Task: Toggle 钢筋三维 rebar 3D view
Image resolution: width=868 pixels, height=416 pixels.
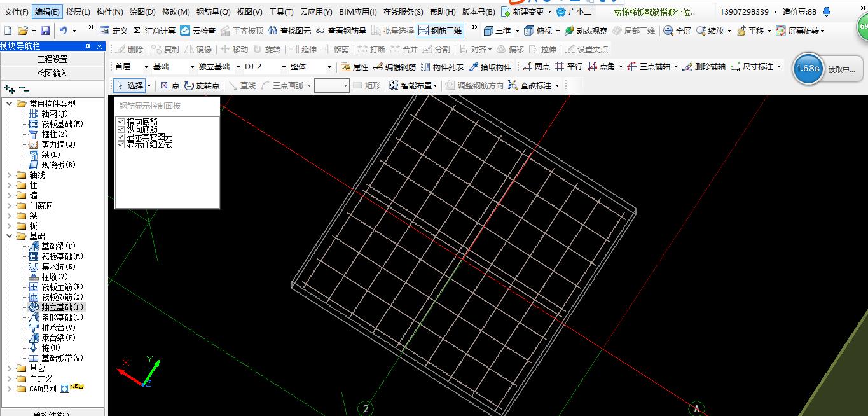Action: 441,31
